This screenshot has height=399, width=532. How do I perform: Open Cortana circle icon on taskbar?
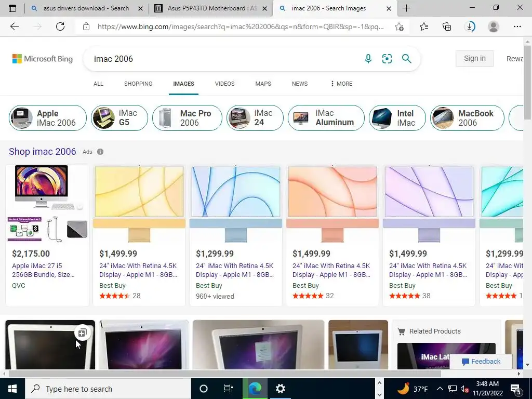click(x=204, y=389)
